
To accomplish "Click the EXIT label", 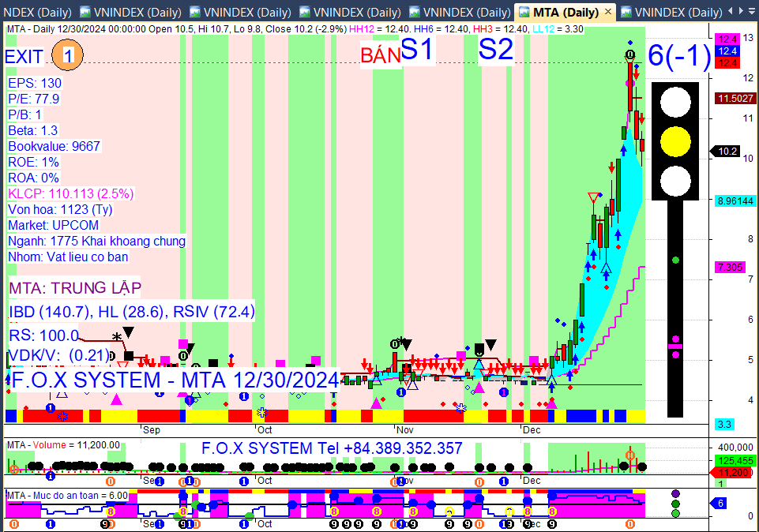I will pos(24,57).
